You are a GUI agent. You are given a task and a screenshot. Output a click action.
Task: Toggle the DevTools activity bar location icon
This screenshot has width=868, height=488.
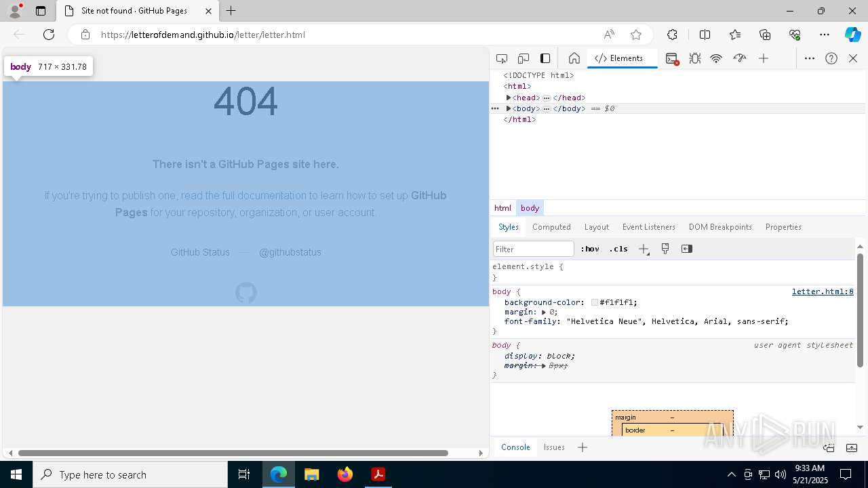545,58
